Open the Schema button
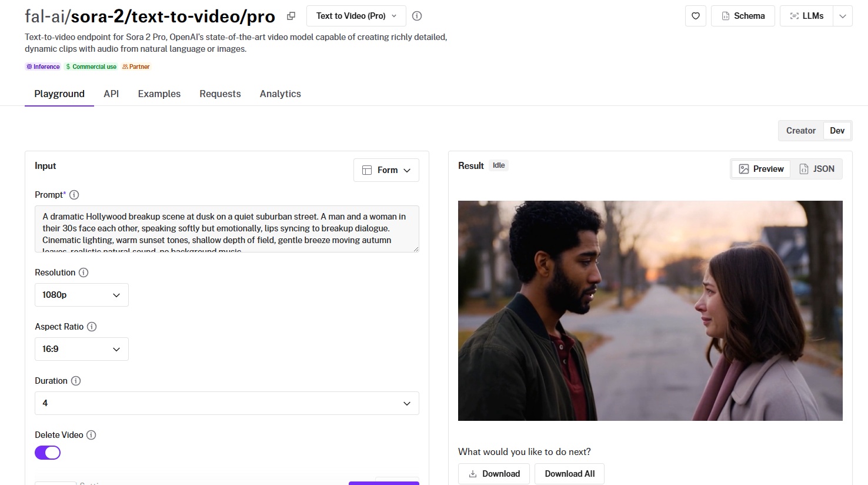This screenshot has height=485, width=868. [743, 16]
